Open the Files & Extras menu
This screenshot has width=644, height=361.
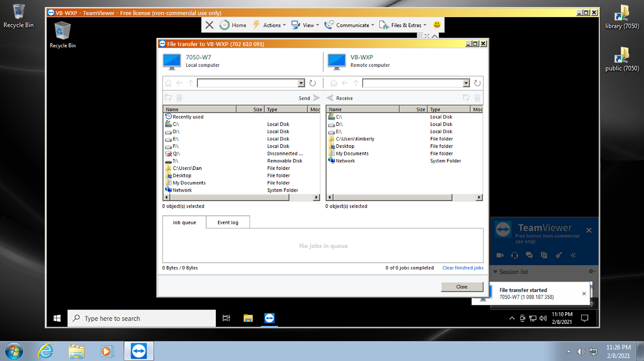(x=402, y=25)
